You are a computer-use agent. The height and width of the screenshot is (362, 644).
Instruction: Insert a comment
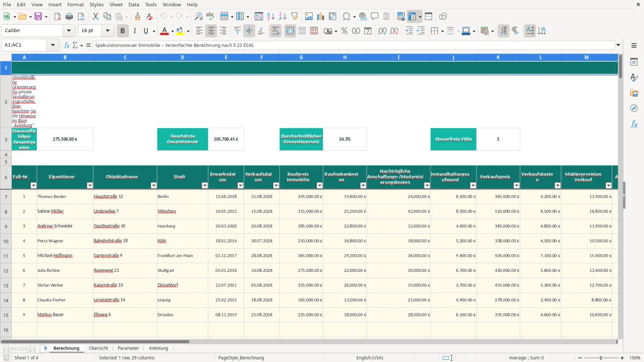coord(375,17)
